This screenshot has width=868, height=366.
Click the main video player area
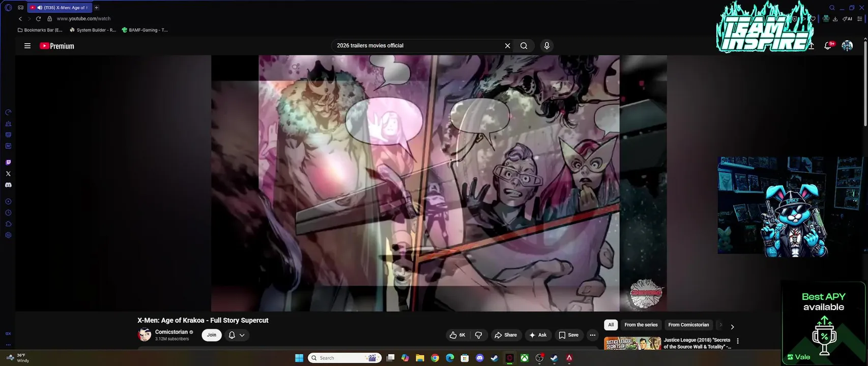tap(439, 183)
